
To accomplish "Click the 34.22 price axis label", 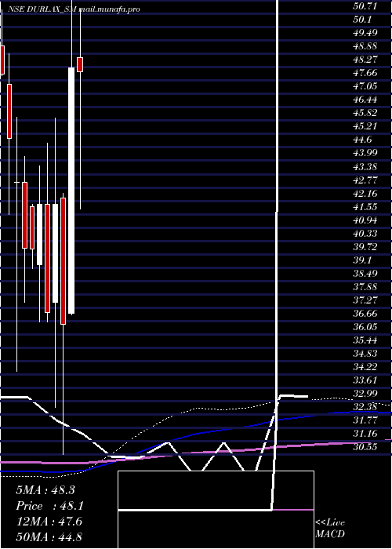I will coord(365,366).
